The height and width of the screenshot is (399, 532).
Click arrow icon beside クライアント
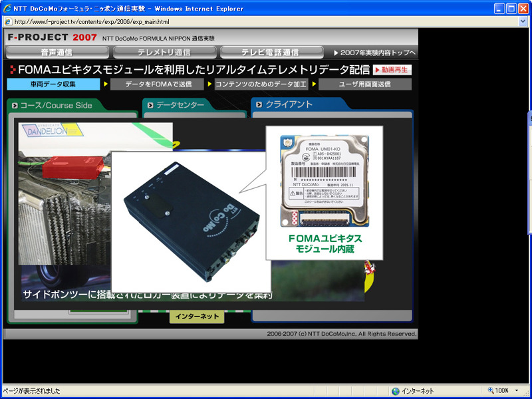point(259,104)
